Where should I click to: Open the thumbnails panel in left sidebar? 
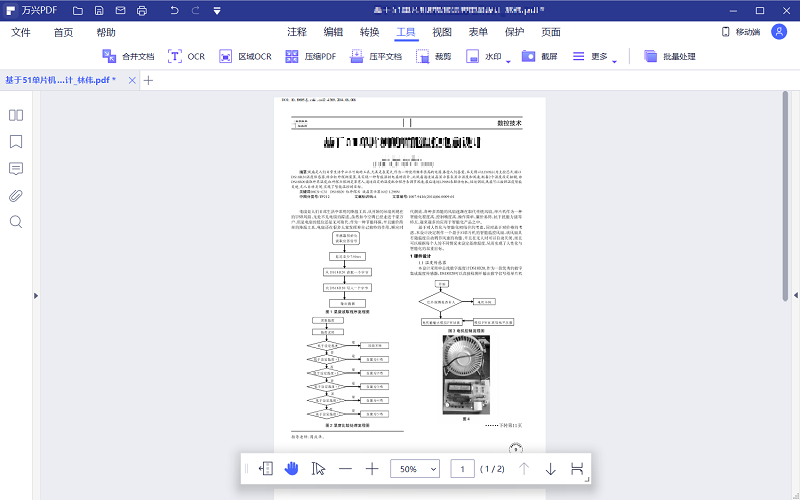point(16,115)
